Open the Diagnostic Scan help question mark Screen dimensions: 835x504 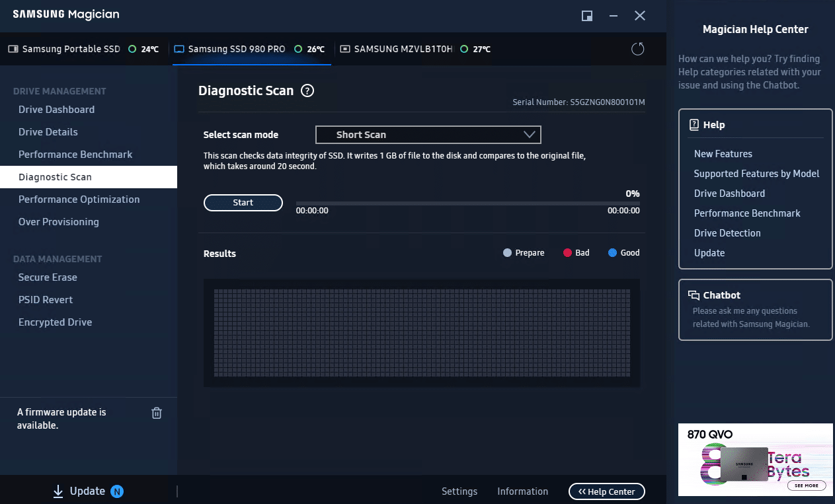pos(307,91)
